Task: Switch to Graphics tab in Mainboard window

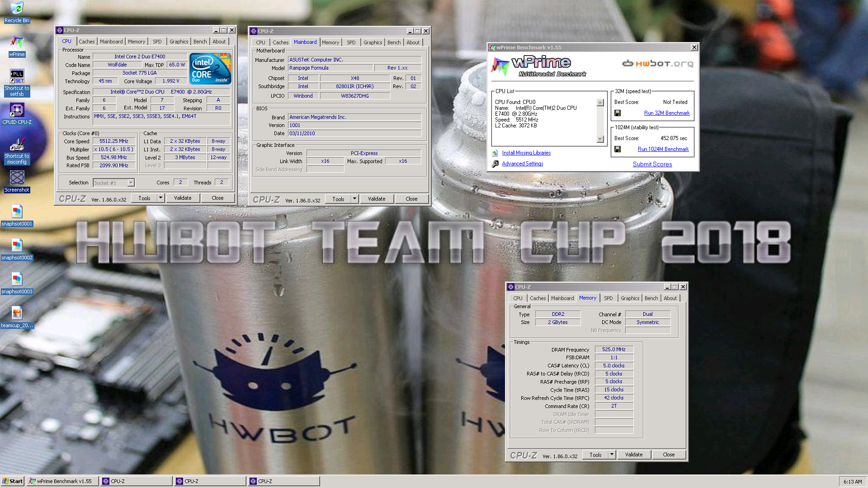Action: click(x=373, y=42)
